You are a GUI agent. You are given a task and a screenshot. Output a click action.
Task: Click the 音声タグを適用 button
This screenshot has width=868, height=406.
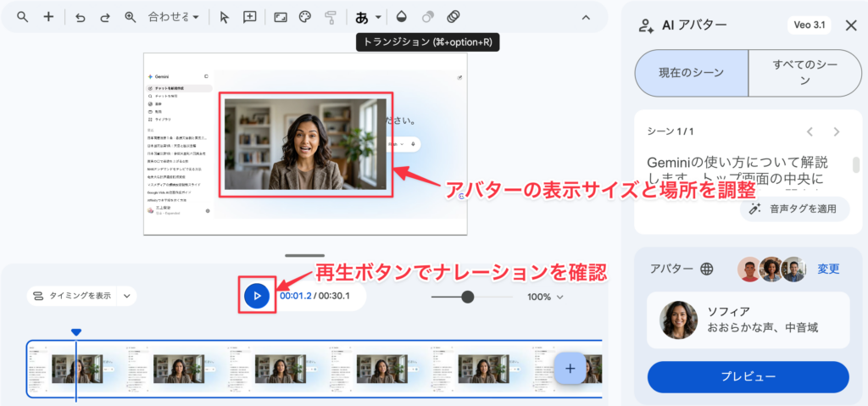pos(794,209)
